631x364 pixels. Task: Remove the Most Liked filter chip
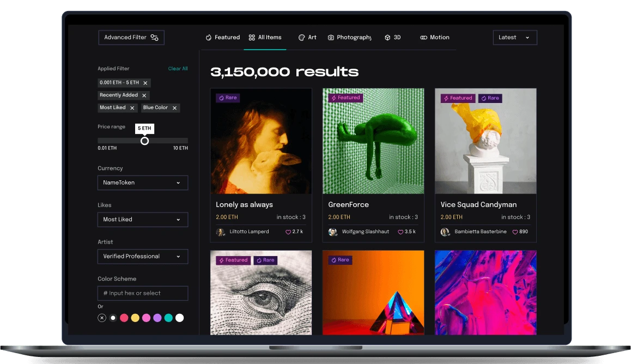tap(132, 108)
